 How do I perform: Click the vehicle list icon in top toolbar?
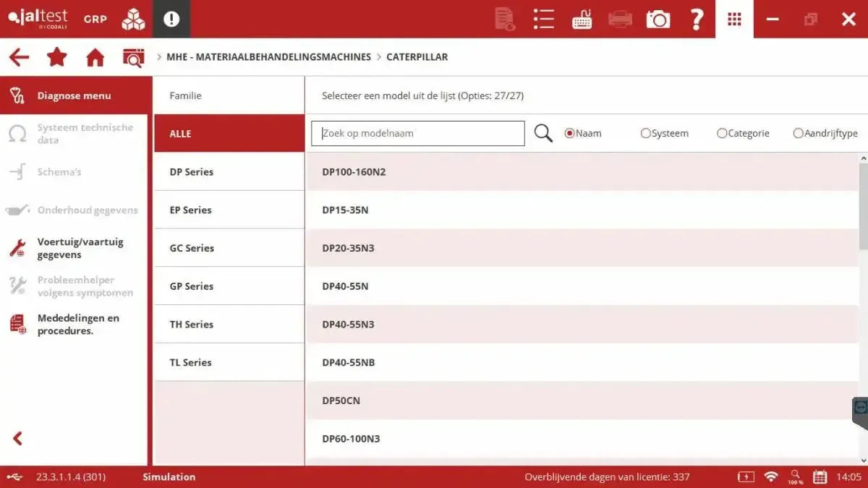(x=543, y=19)
